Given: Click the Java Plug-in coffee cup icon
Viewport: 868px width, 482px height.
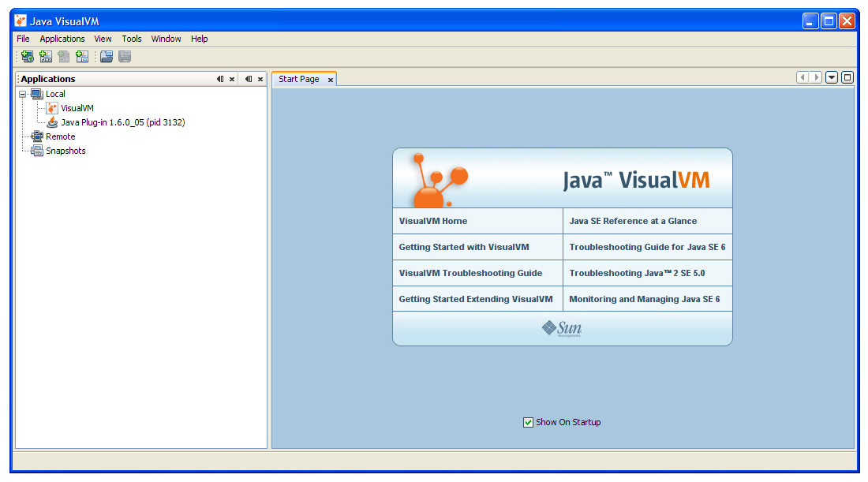Looking at the screenshot, I should [51, 122].
